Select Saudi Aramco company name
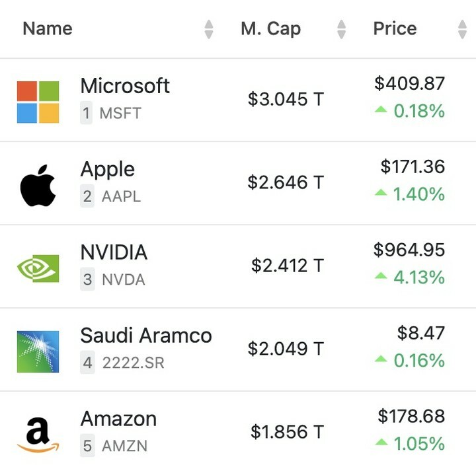The height and width of the screenshot is (473, 476). point(146,336)
